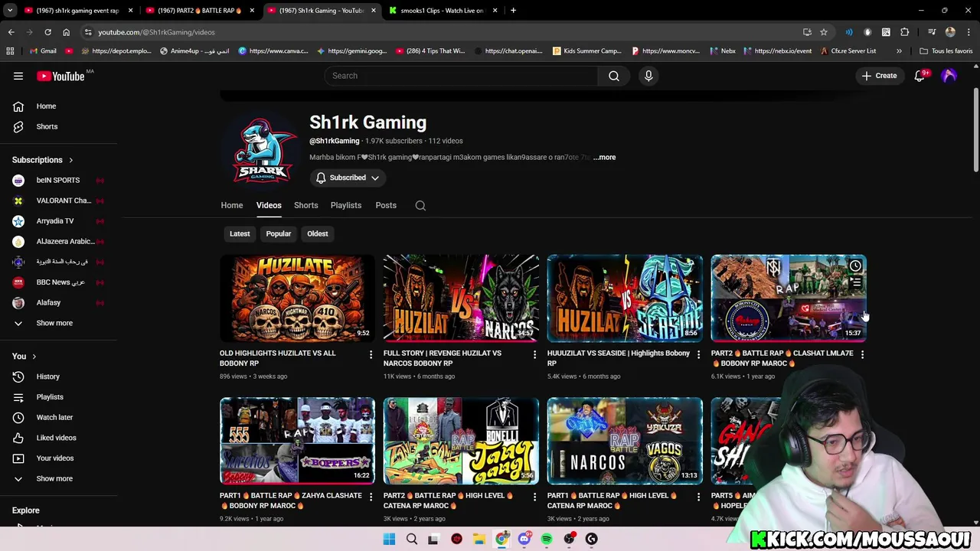Open the channel Playlists tab

click(346, 205)
